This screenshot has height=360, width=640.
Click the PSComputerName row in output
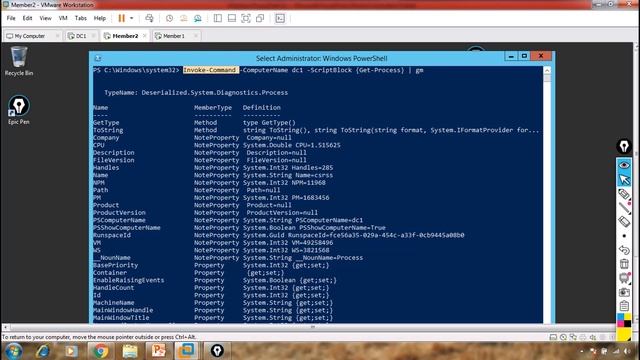[x=228, y=220]
